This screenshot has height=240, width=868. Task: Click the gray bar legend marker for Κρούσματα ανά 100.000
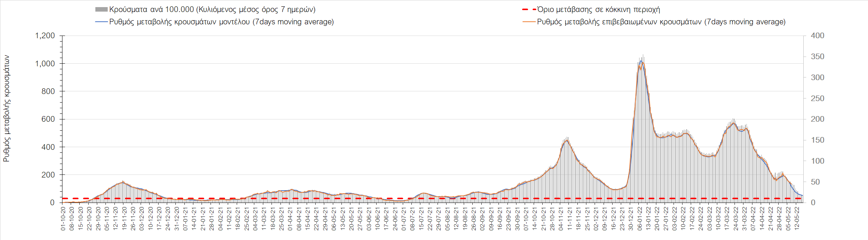(101, 10)
